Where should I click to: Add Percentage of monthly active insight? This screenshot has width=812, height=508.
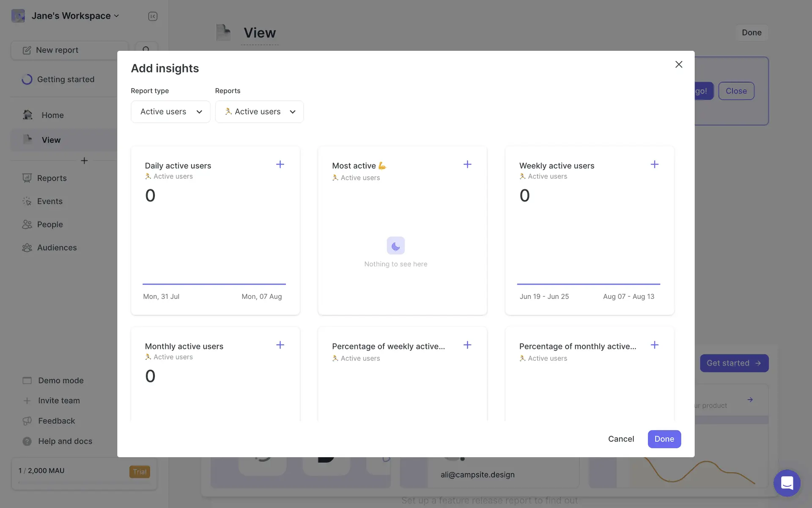point(654,345)
